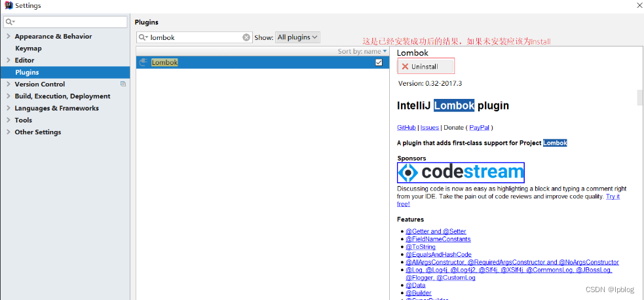
Task: Select the Lombok row in plugin list
Action: tap(263, 62)
